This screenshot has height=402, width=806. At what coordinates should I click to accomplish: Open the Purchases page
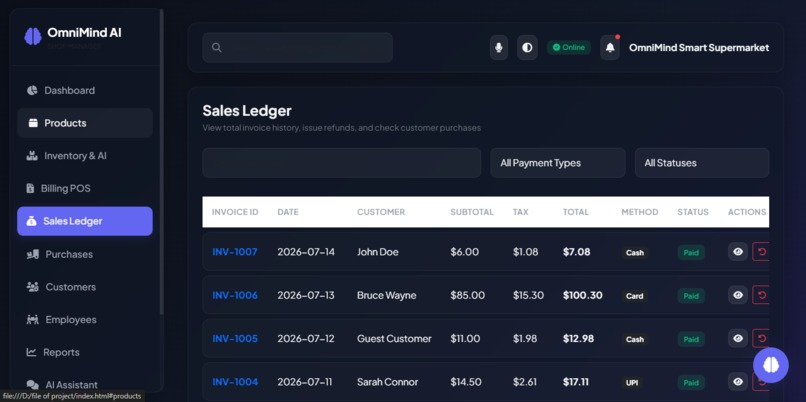point(85,254)
